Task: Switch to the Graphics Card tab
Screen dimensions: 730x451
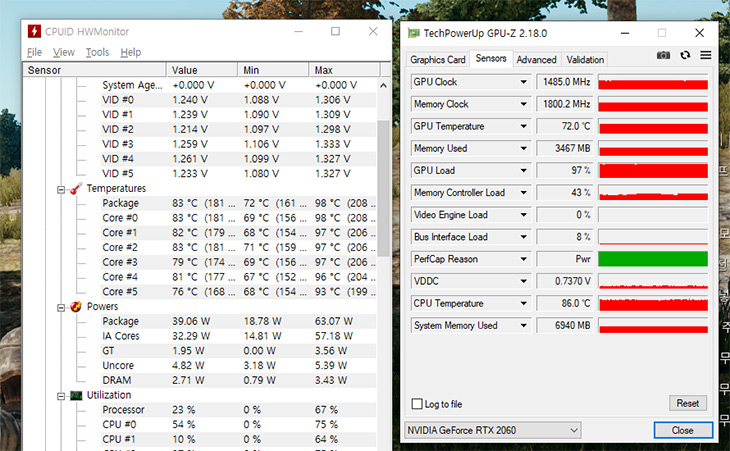Action: tap(438, 60)
